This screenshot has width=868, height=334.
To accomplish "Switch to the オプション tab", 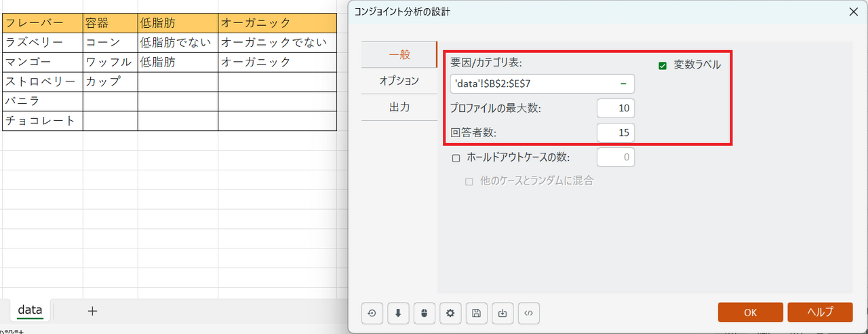I will 399,81.
